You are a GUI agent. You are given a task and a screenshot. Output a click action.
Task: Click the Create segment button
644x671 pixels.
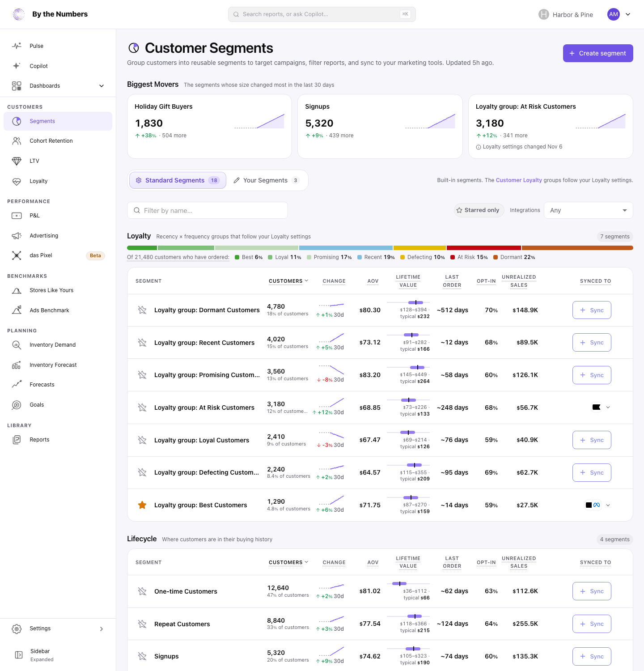point(598,53)
